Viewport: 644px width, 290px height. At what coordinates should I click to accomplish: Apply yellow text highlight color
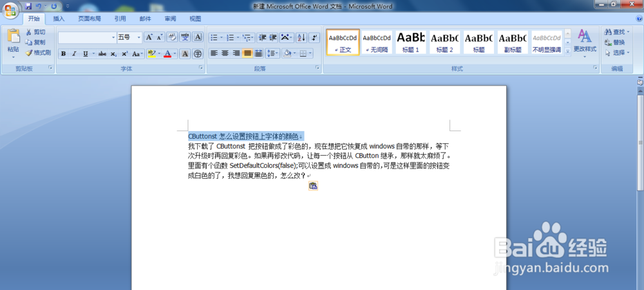coord(151,54)
